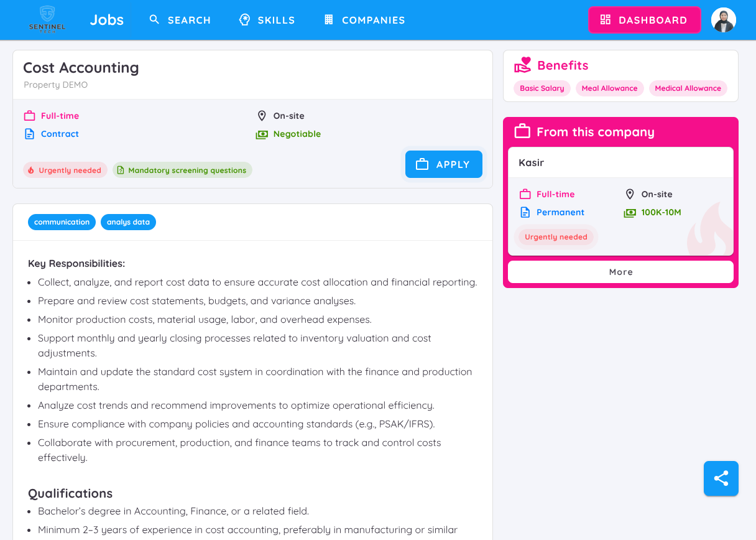Expand more jobs with More button
Screen dimensions: 756x540
point(620,272)
